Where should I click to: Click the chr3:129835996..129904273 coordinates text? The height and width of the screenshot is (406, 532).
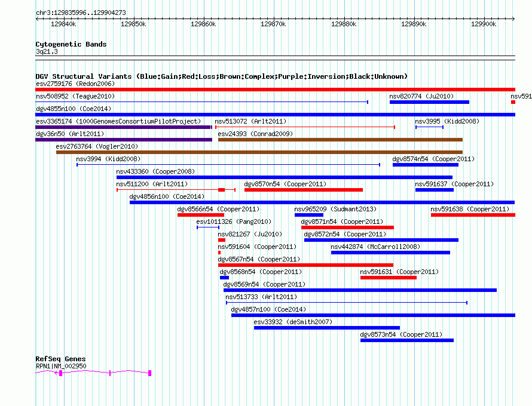coord(81,13)
